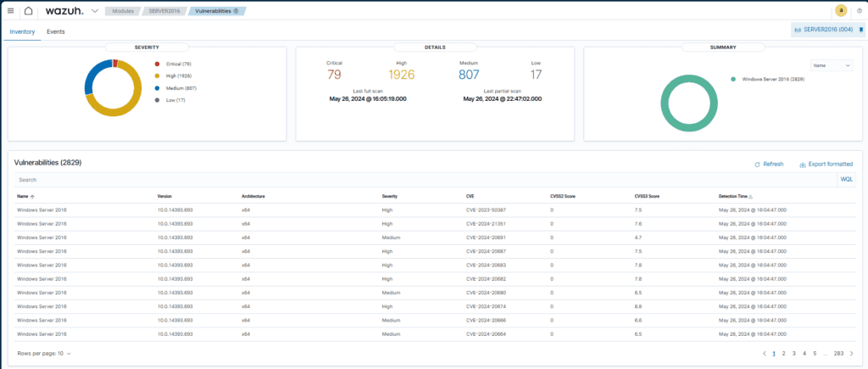Refresh the vulnerabilities table
This screenshot has height=369, width=868.
[x=769, y=164]
